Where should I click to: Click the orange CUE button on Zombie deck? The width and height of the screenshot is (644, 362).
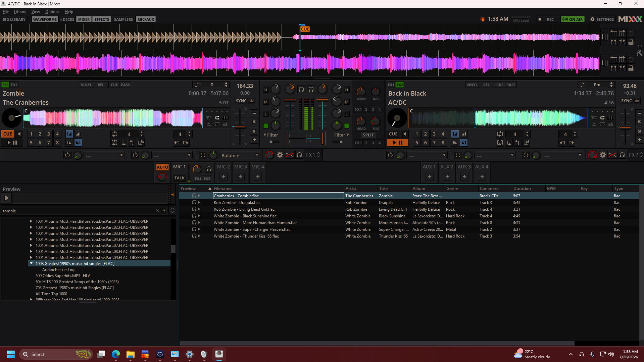8,134
